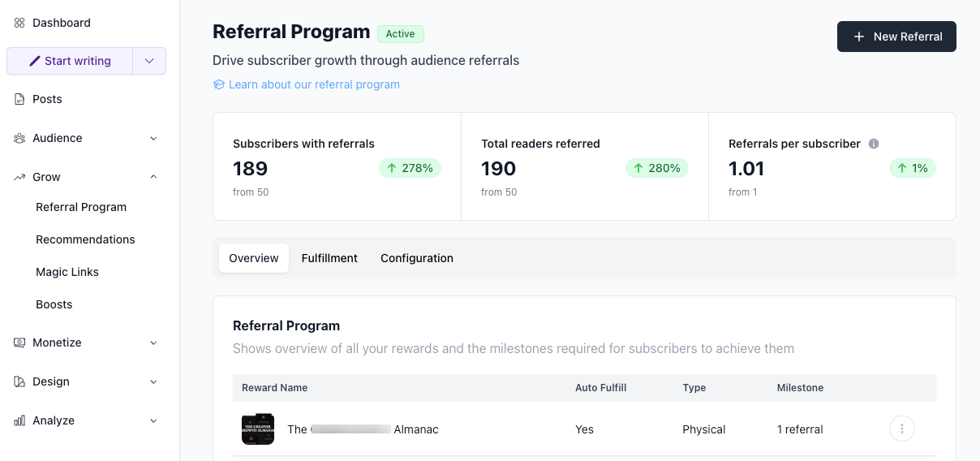The height and width of the screenshot is (461, 980).
Task: Open three-dot menu for Almanac reward
Action: pyautogui.click(x=902, y=429)
